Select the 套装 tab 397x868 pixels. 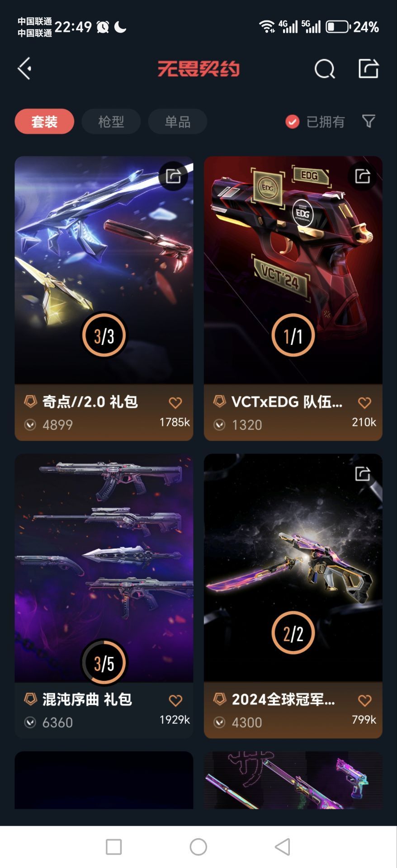point(44,122)
